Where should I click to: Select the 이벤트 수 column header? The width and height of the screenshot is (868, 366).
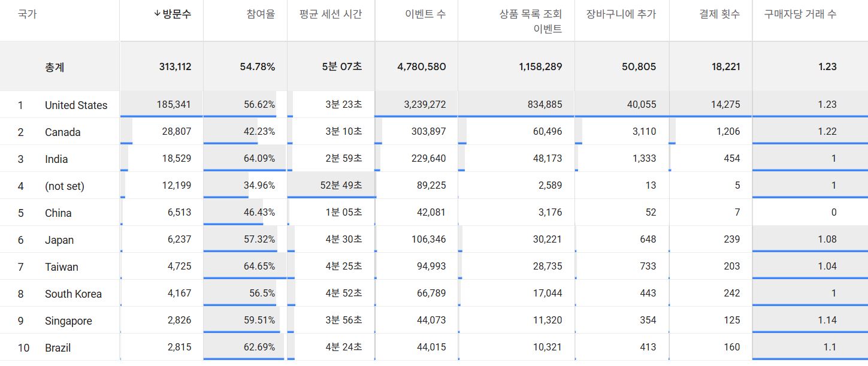pos(425,14)
